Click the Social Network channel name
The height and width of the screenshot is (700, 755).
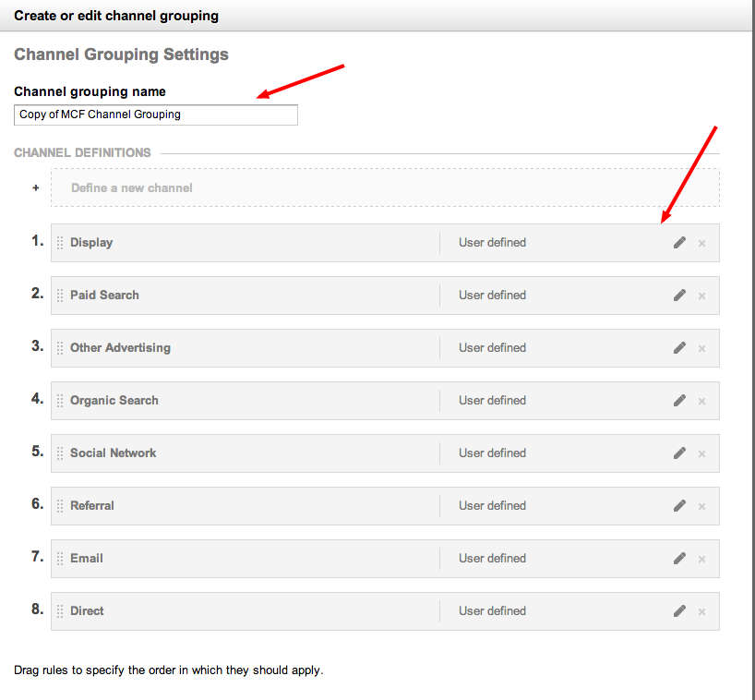tap(113, 453)
